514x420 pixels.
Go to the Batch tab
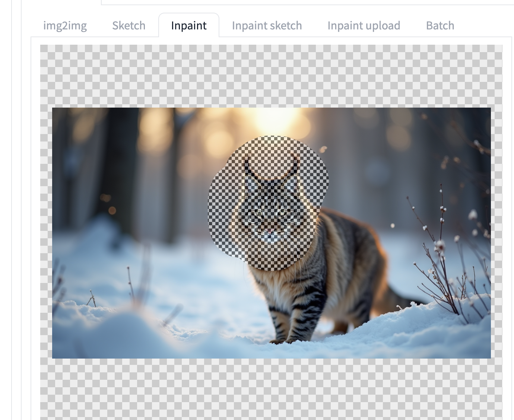point(440,25)
